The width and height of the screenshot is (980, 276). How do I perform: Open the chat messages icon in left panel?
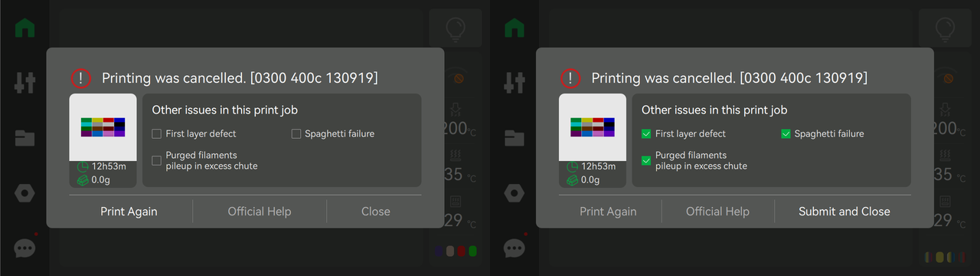(24, 248)
